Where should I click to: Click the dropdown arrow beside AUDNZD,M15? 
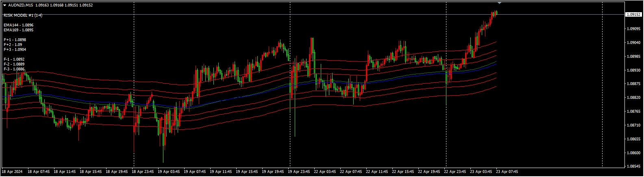pos(4,5)
